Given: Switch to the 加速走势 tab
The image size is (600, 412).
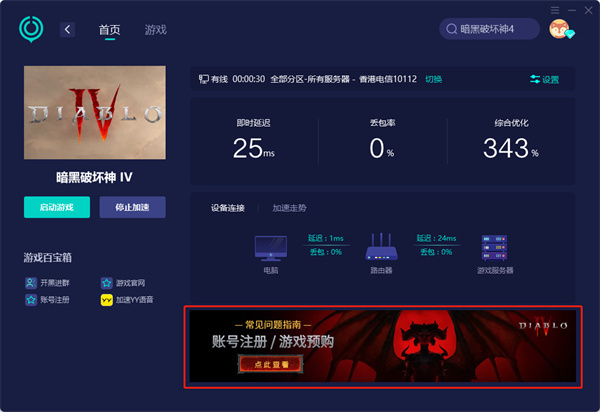Looking at the screenshot, I should (289, 208).
